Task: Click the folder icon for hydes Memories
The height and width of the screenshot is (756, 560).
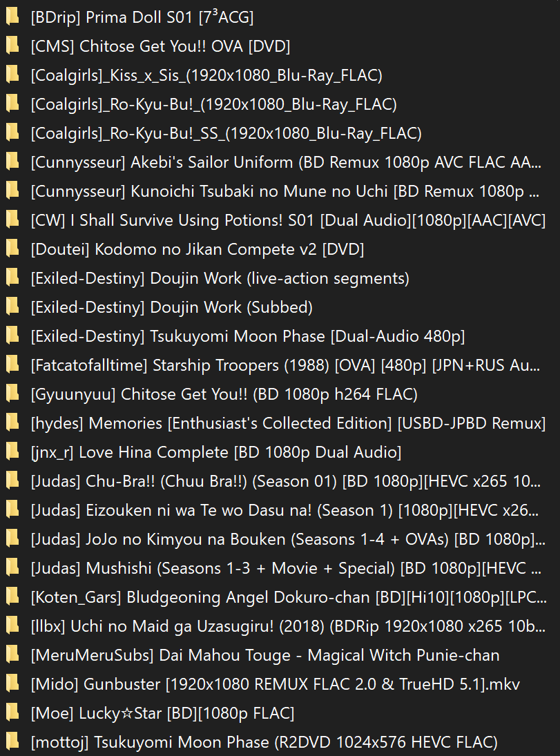Action: tap(12, 423)
